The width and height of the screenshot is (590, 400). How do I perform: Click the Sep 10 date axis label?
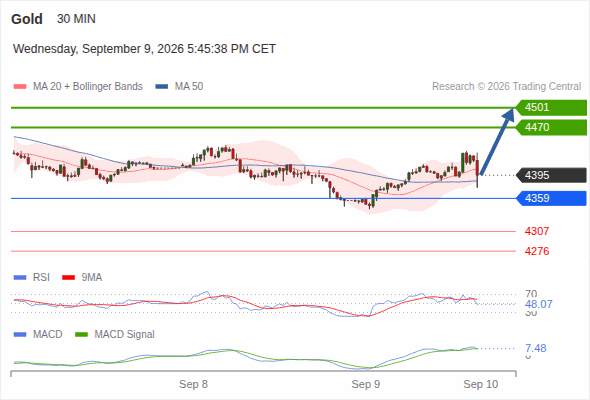(x=481, y=384)
